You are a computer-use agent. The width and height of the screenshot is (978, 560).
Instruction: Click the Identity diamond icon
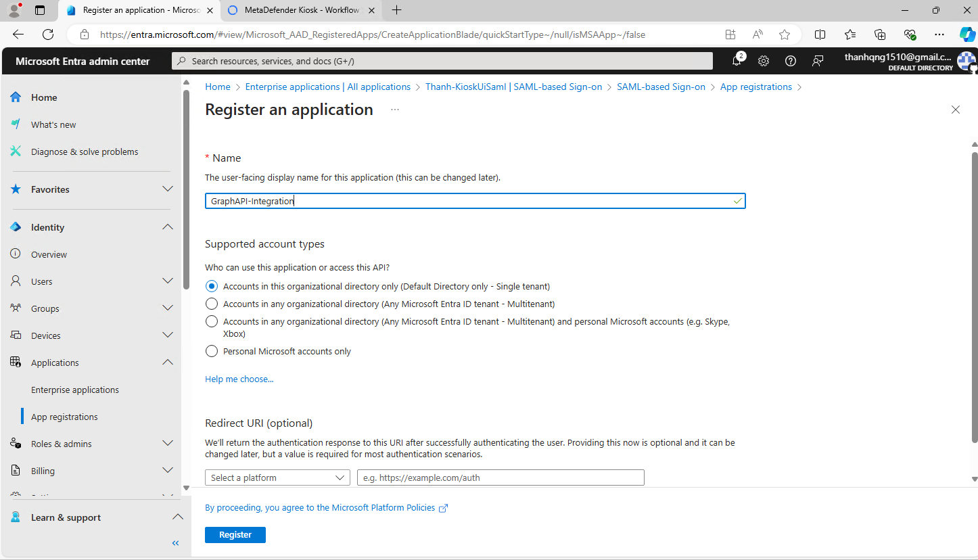click(16, 227)
